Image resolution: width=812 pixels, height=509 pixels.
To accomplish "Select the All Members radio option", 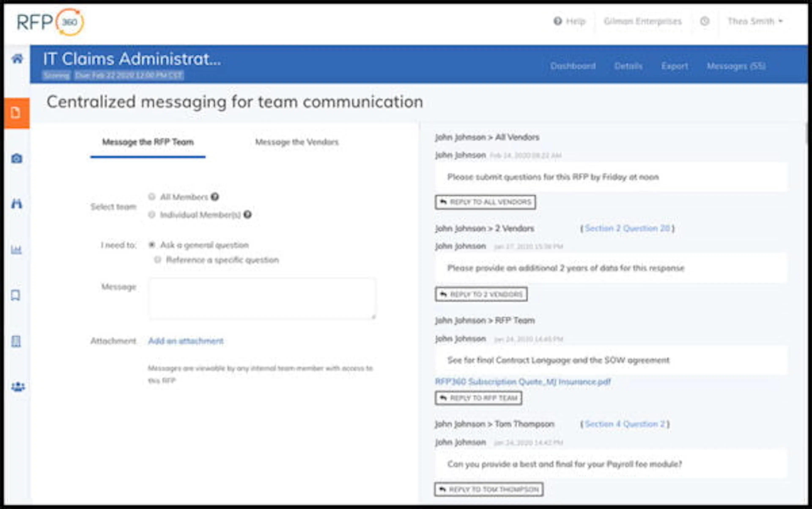I will pos(152,197).
